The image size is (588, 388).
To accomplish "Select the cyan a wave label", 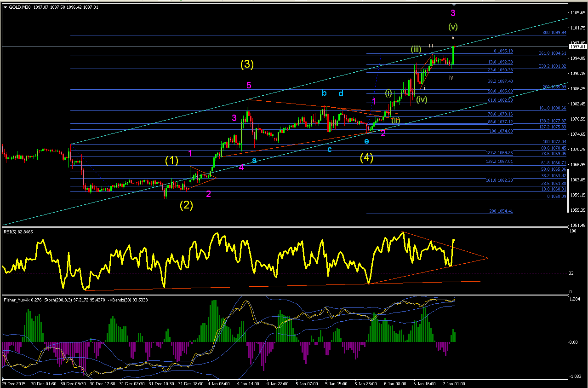I will [x=254, y=160].
